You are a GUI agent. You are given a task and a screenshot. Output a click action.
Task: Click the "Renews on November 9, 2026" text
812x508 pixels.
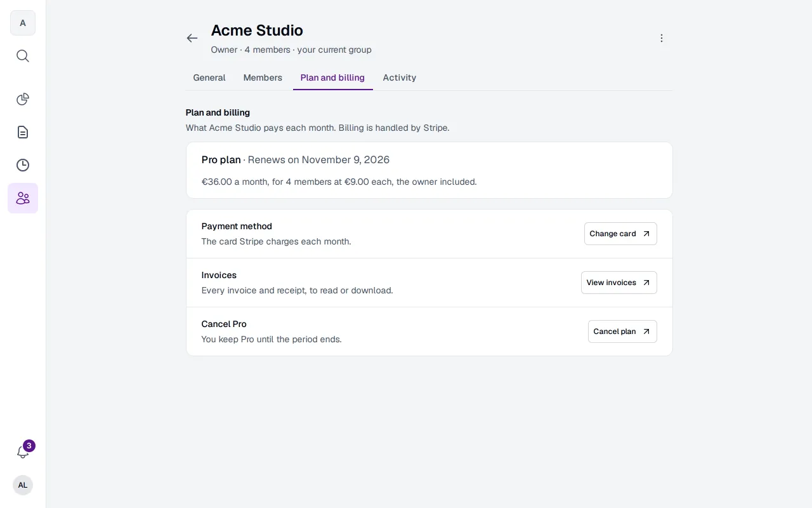318,160
